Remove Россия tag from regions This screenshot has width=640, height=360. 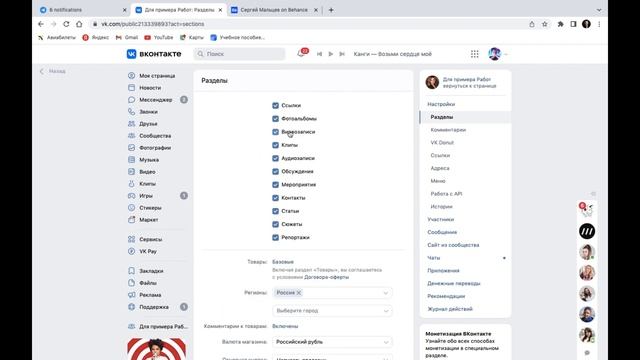pos(299,293)
